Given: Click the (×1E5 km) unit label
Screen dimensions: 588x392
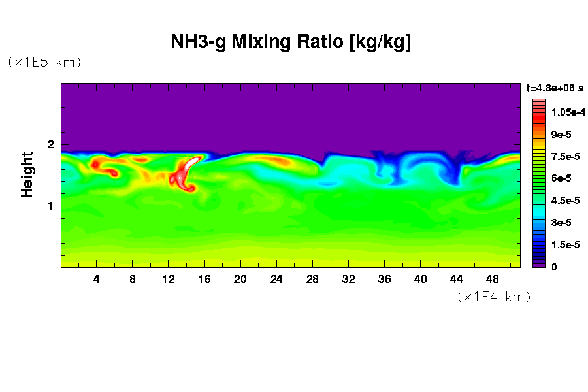Looking at the screenshot, I should pos(44,62).
